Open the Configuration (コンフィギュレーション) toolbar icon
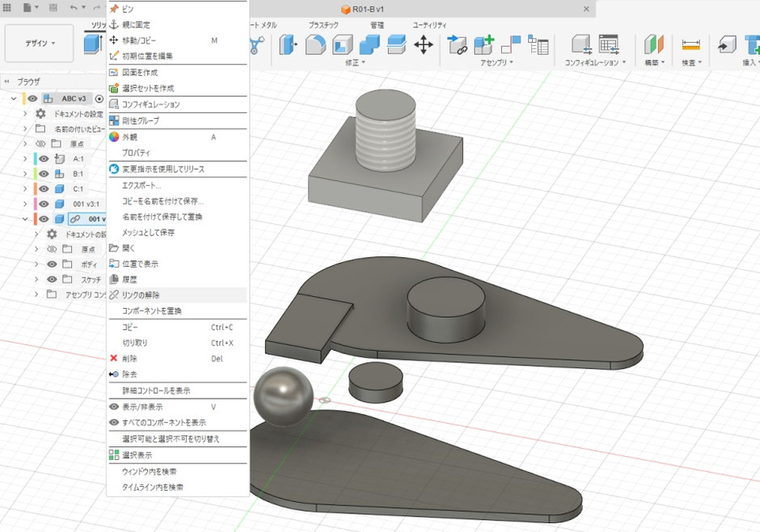This screenshot has height=532, width=760. tap(582, 44)
